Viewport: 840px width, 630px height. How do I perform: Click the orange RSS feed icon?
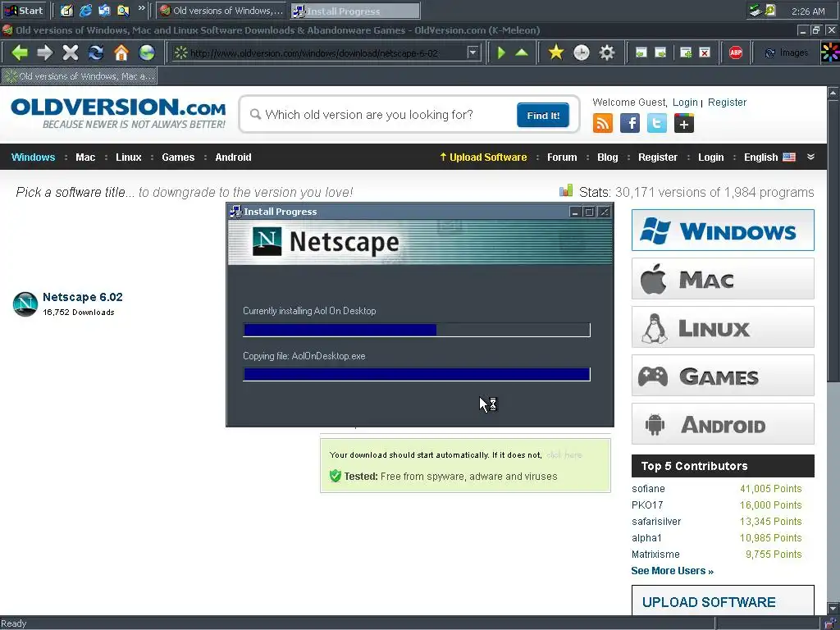pyautogui.click(x=603, y=123)
